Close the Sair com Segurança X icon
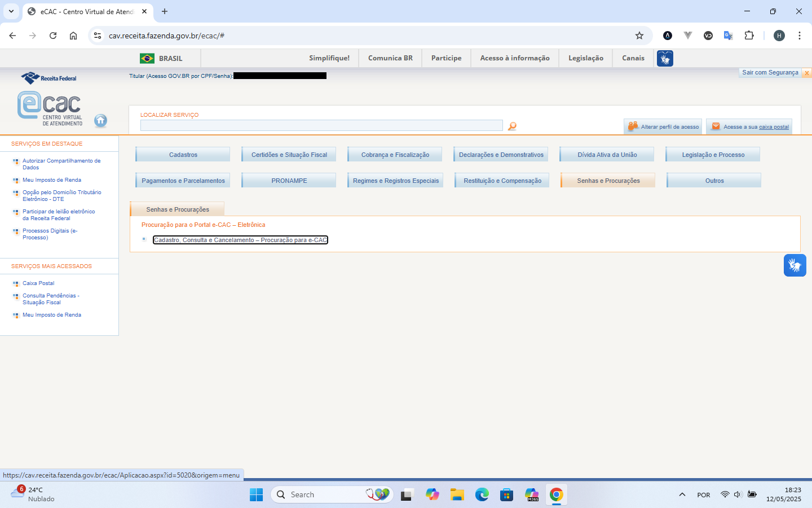The width and height of the screenshot is (812, 508). (807, 73)
